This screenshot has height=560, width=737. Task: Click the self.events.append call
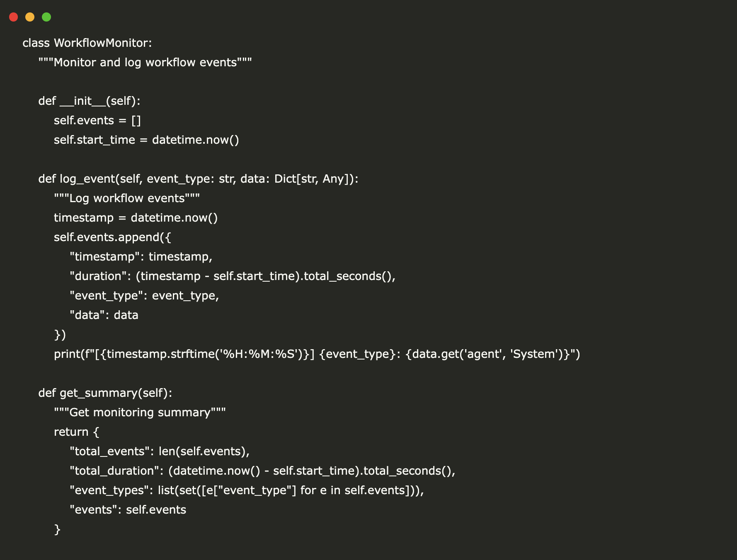(x=112, y=237)
